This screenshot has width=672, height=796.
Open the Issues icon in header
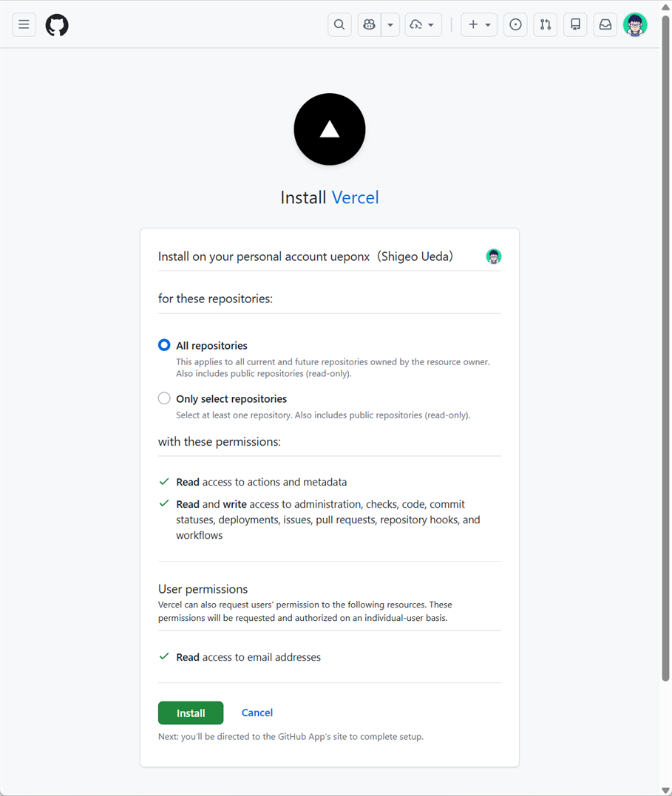tap(515, 24)
